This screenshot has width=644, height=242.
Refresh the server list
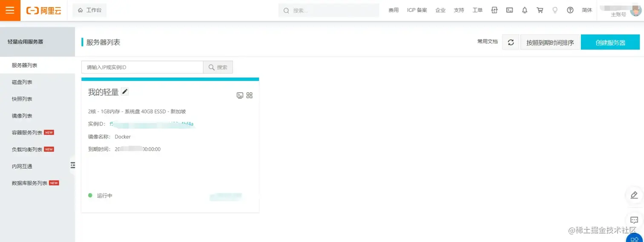511,42
